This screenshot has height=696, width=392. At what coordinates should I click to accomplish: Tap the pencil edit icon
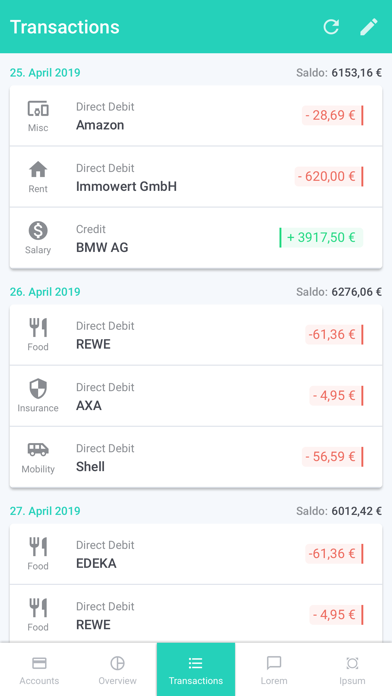coord(369,27)
